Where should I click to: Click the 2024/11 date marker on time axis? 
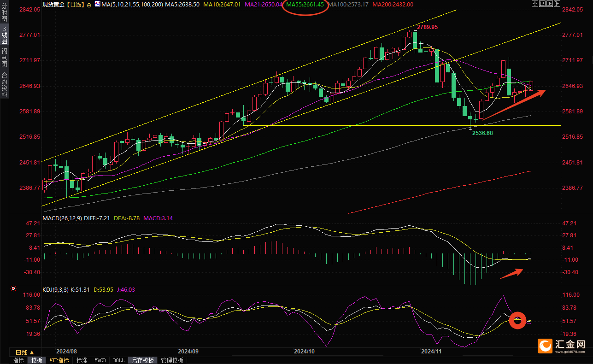click(432, 351)
